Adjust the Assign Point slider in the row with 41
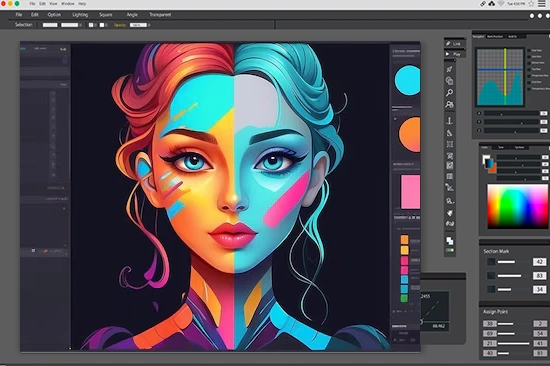 click(x=514, y=343)
